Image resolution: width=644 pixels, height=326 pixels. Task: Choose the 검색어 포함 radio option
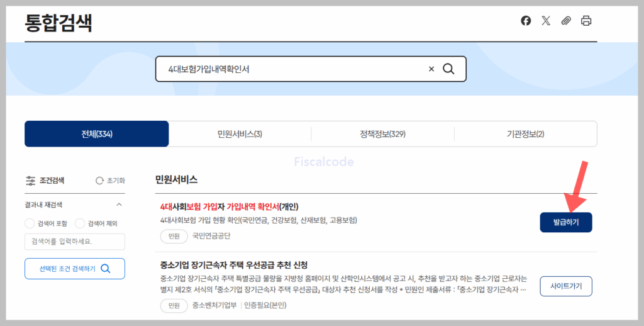click(30, 223)
